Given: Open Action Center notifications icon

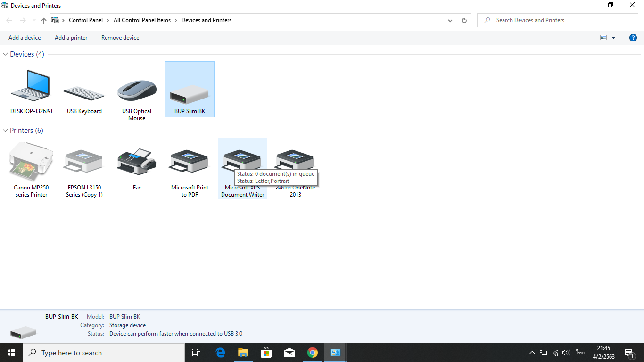Looking at the screenshot, I should [x=629, y=353].
